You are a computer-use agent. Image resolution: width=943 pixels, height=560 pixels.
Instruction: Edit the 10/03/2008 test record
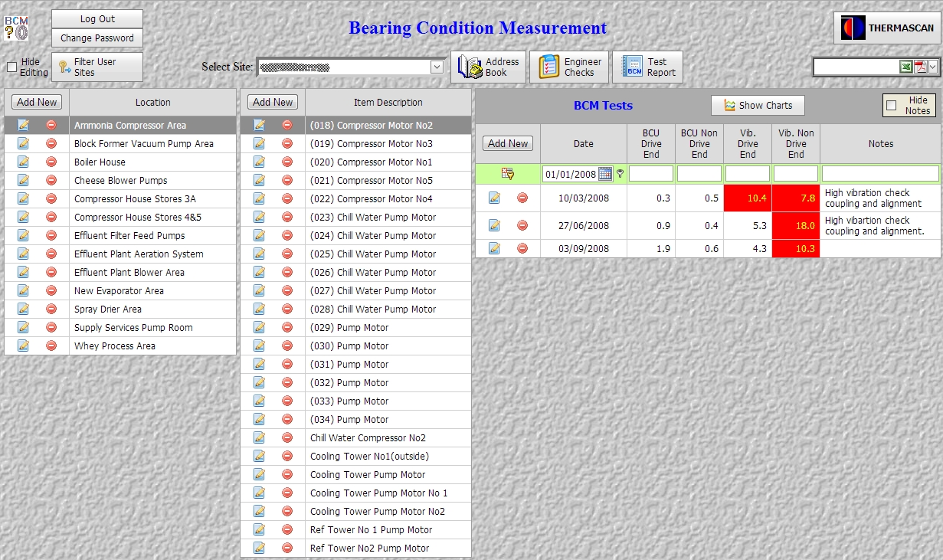494,198
